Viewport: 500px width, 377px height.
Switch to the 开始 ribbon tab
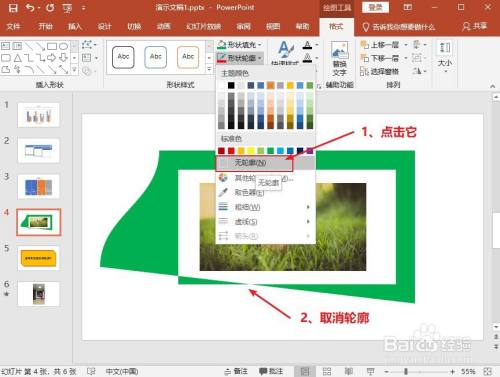pos(45,26)
